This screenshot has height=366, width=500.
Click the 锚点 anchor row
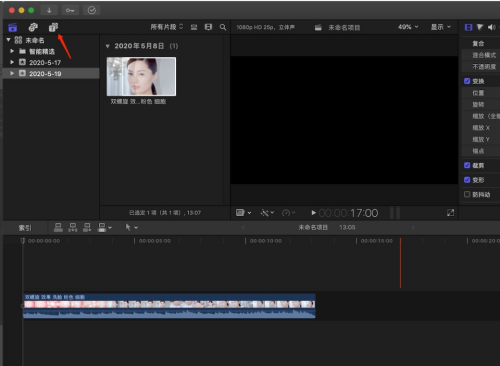[x=481, y=151]
